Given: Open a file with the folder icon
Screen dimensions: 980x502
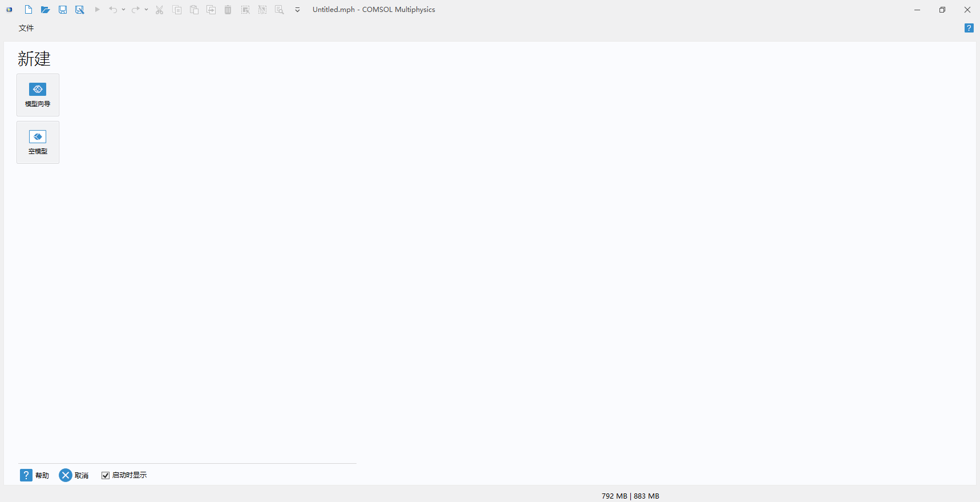Looking at the screenshot, I should 45,10.
